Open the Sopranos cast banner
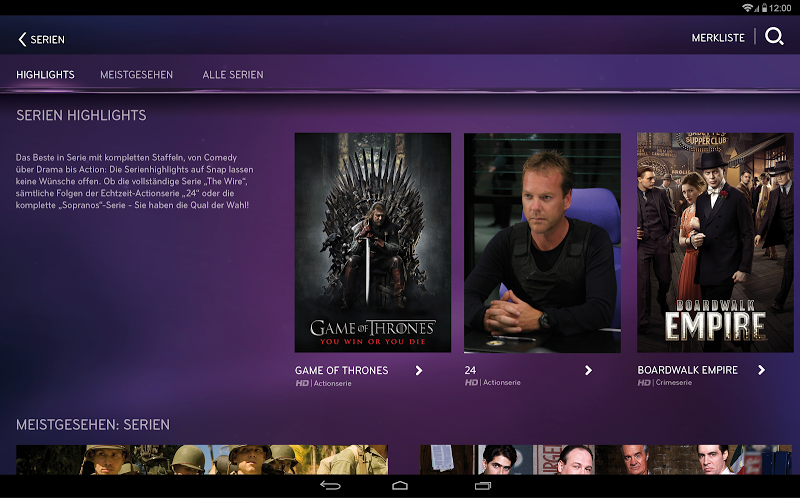The height and width of the screenshot is (498, 800). [606, 460]
